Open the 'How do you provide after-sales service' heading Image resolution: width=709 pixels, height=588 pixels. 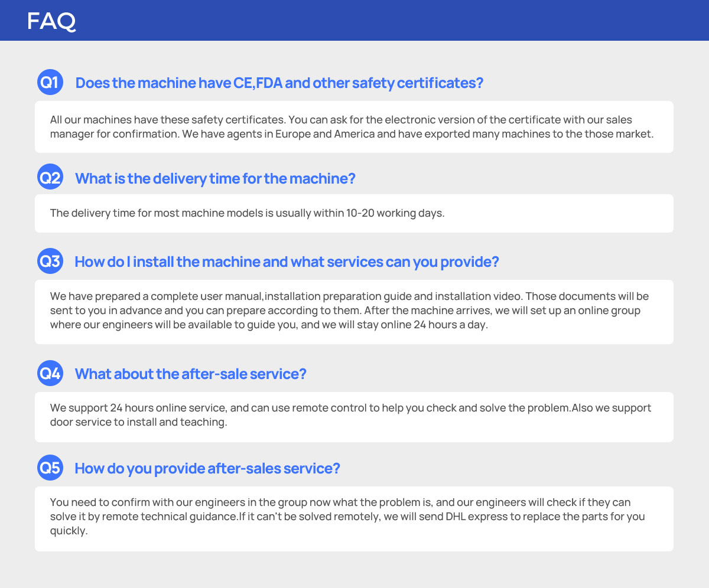(x=207, y=469)
